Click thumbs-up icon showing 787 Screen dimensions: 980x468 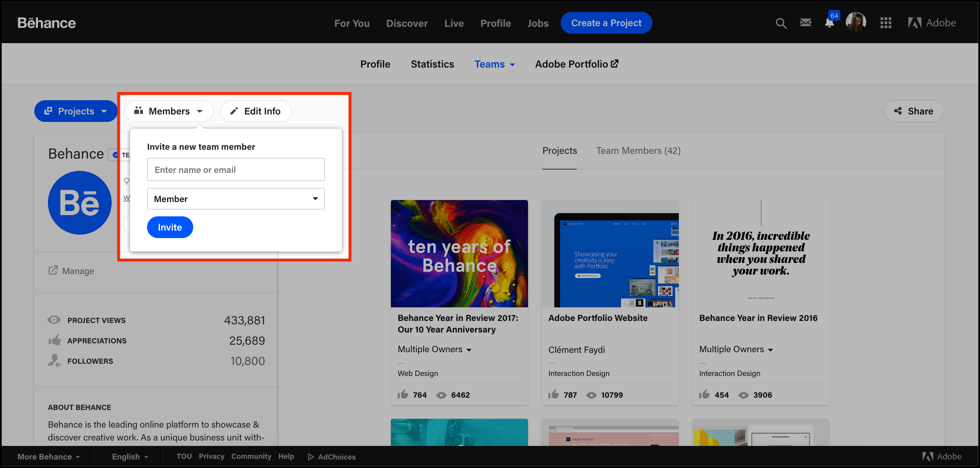pos(553,394)
